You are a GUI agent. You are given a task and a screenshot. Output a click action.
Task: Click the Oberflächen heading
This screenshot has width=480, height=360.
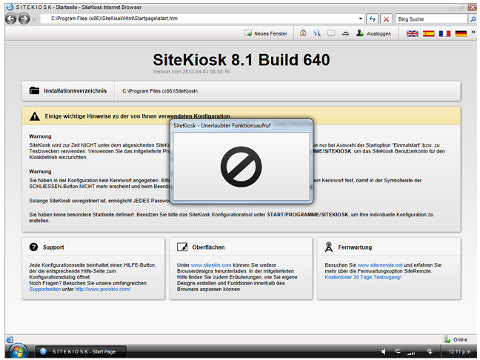click(x=208, y=247)
